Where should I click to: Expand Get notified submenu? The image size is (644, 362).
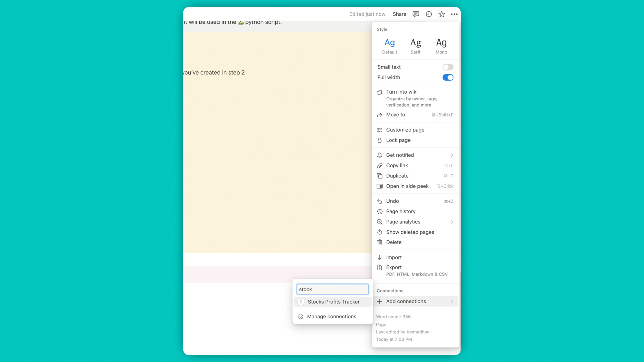coord(452,155)
